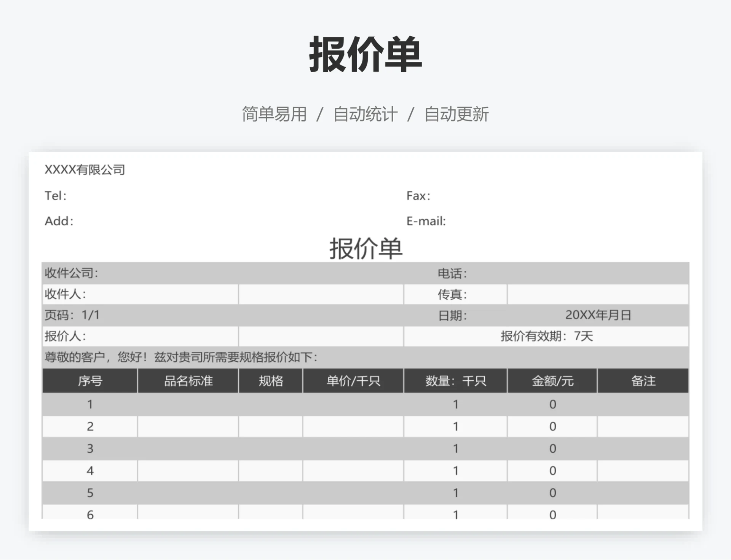Click the 规格 column header
Viewport: 731px width, 560px height.
[270, 381]
